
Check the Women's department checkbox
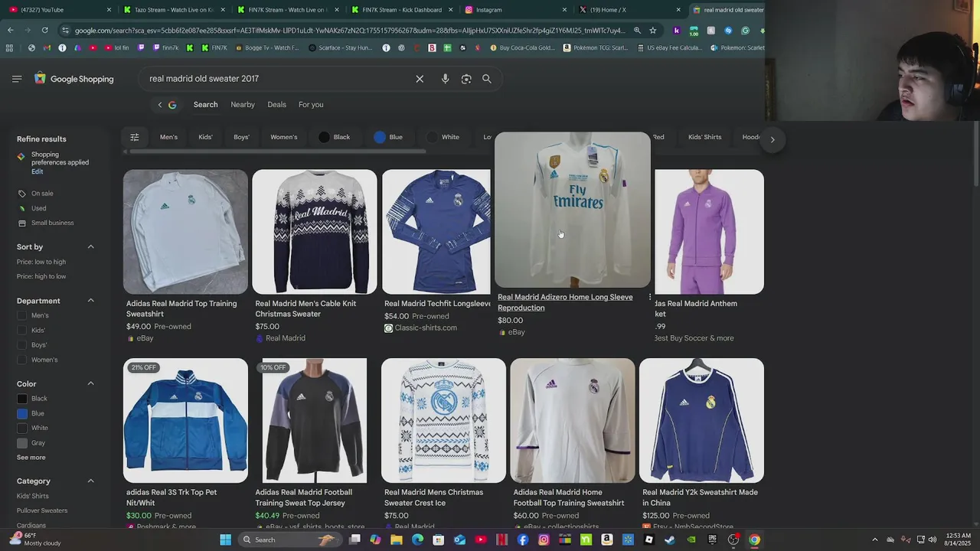22,360
